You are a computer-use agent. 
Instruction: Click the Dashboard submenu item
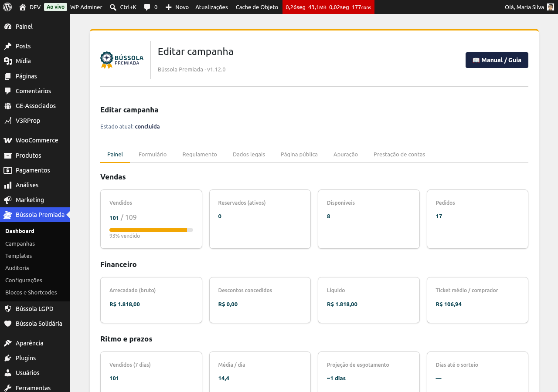pos(20,231)
